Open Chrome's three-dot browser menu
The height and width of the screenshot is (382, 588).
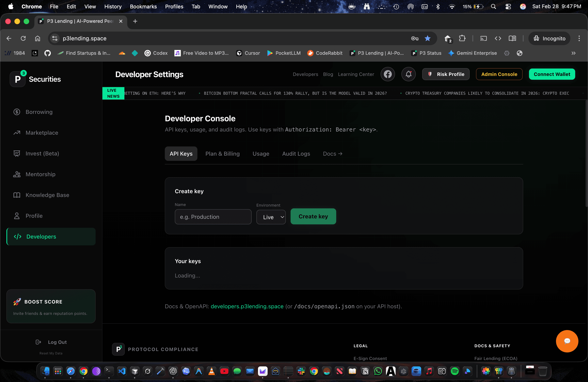point(579,38)
